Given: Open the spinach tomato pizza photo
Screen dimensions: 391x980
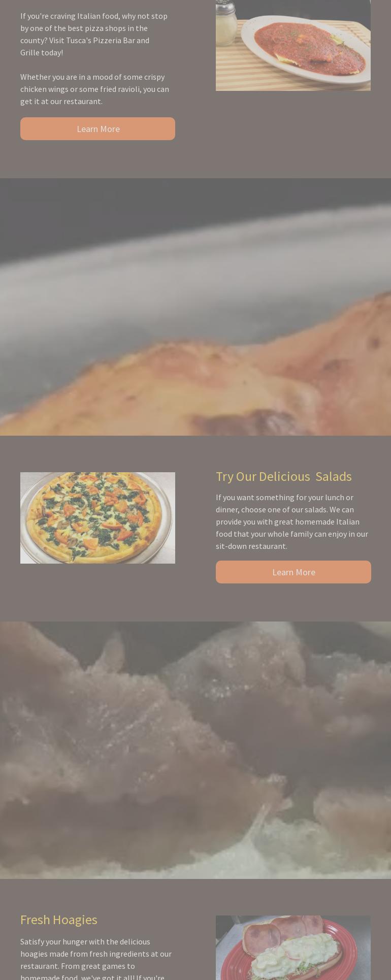Looking at the screenshot, I should (x=97, y=517).
